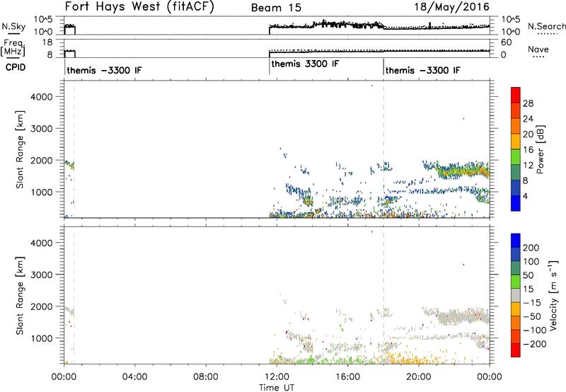Click the '10^5' label on the left of the N.Sky panel

tap(42, 20)
